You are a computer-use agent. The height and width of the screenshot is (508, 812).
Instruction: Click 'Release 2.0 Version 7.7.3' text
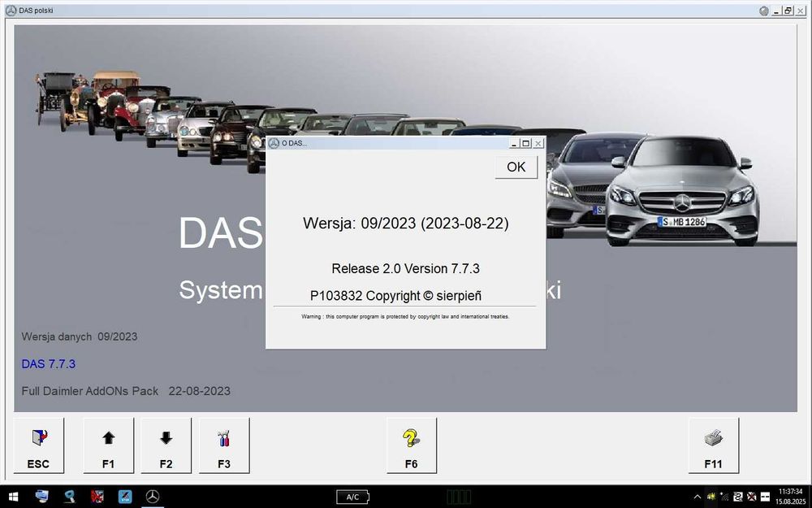(405, 268)
